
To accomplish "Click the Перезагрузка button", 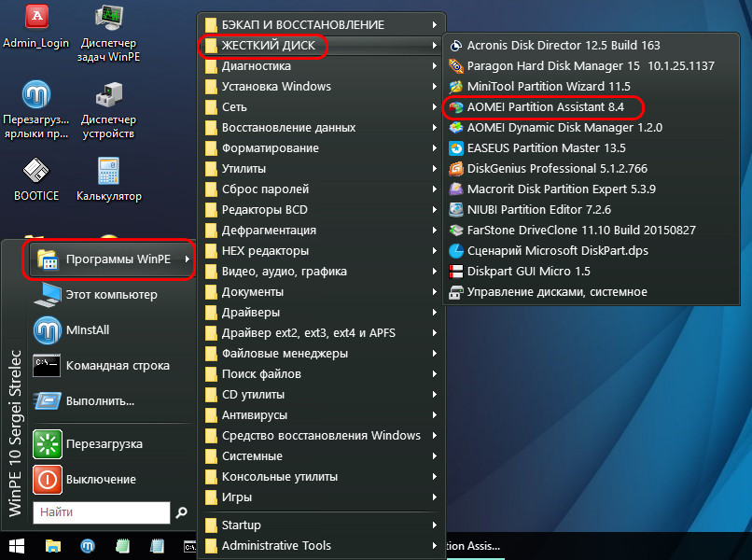I will point(113,444).
